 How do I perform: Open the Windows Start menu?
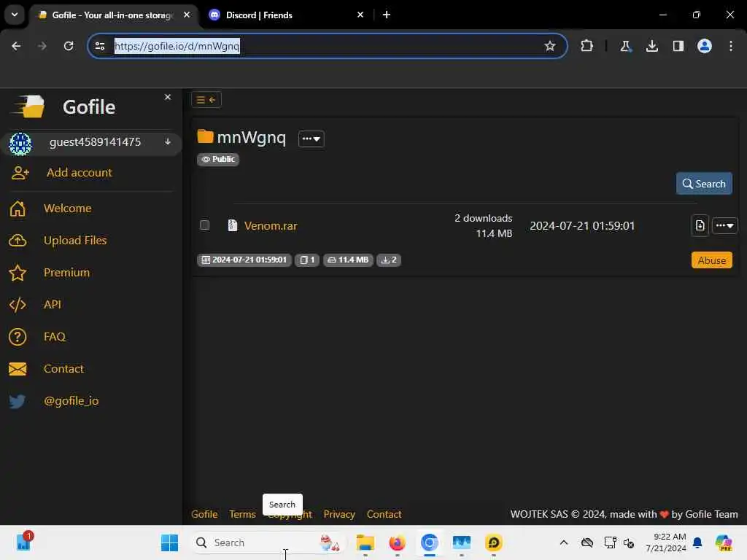tap(169, 542)
